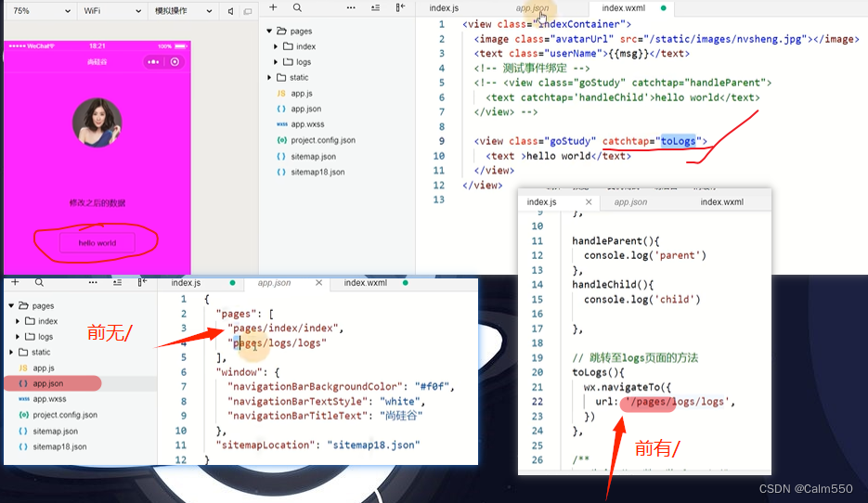Switch to app.json tab in top editor
This screenshot has height=503, width=868.
pos(532,7)
